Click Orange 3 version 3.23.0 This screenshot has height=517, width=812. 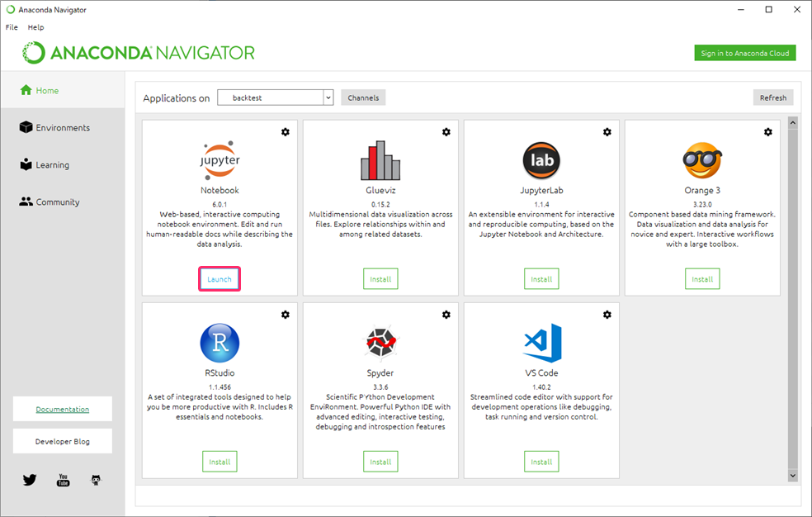(702, 205)
